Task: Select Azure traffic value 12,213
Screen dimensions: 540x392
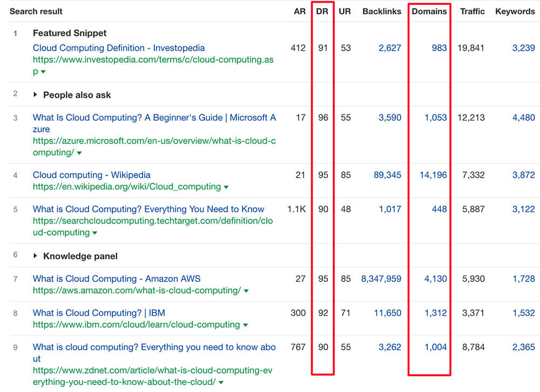Action: coord(471,118)
